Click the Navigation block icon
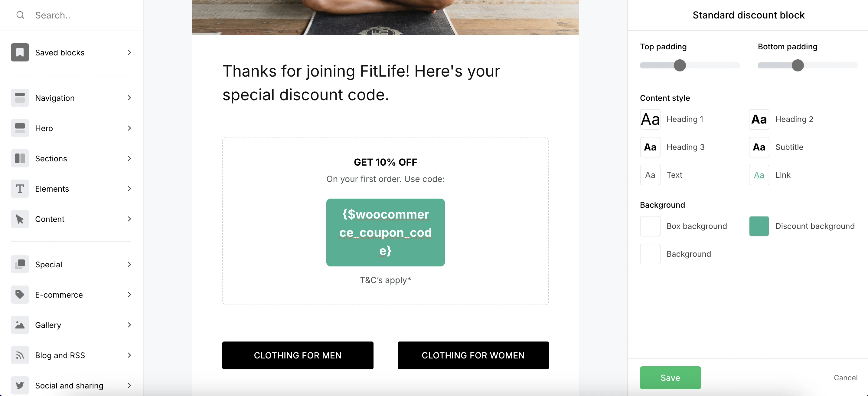Image resolution: width=868 pixels, height=396 pixels. (x=20, y=98)
